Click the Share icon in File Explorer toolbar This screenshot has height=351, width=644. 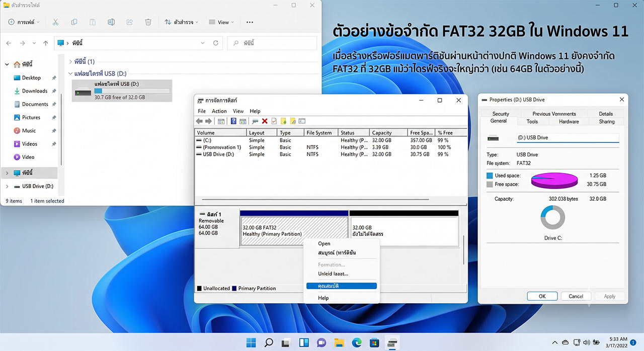(x=130, y=22)
